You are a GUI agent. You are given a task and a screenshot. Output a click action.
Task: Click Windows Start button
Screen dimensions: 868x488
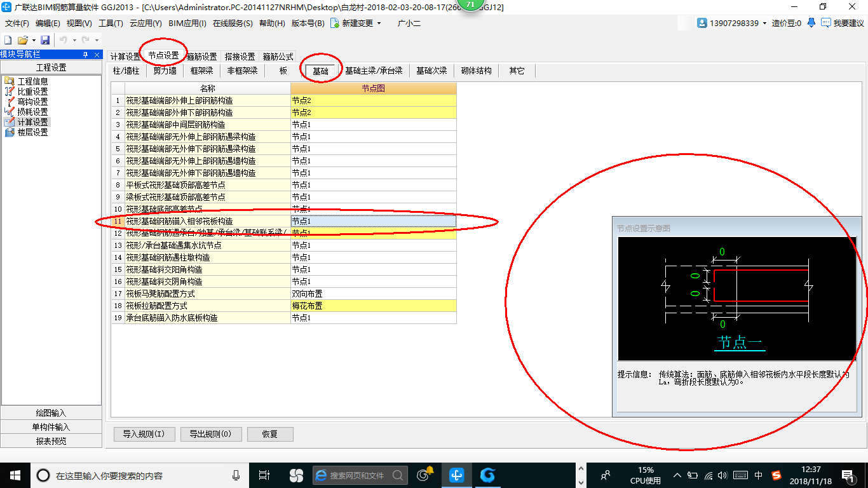(15, 475)
